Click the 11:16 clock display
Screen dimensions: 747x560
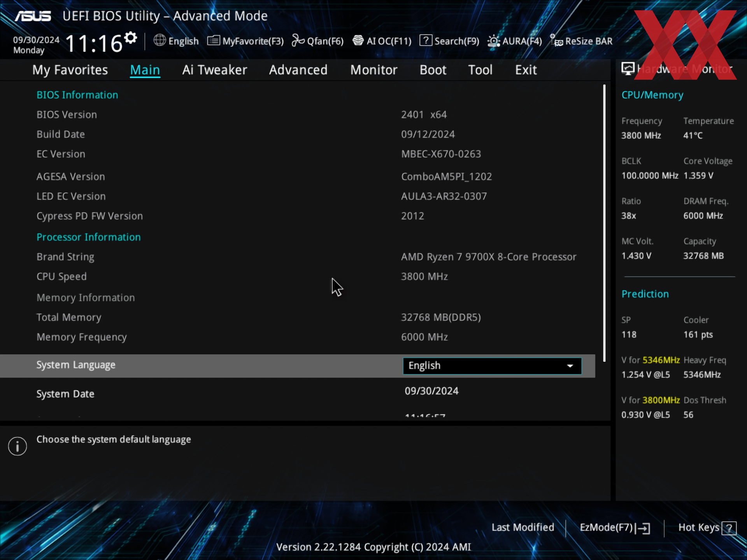pos(94,43)
